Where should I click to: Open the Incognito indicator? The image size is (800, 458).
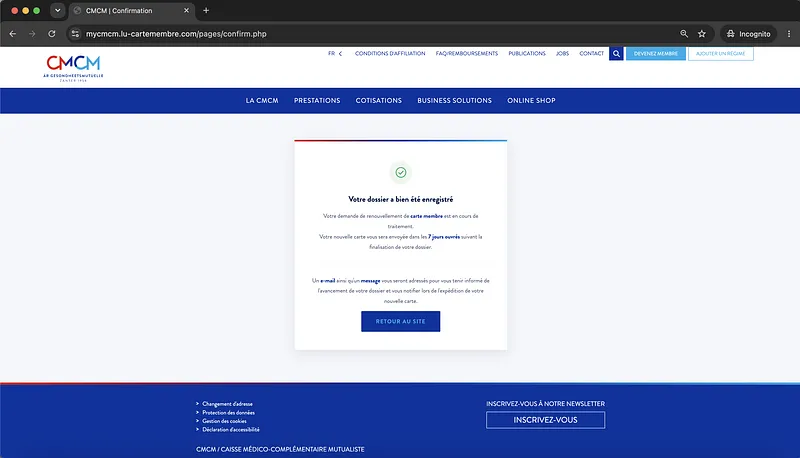point(748,34)
